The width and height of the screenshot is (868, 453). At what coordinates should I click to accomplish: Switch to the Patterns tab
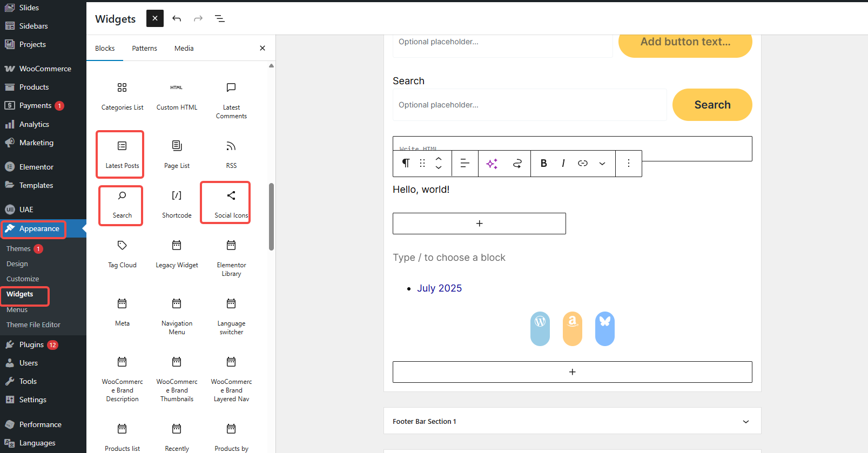(x=144, y=48)
